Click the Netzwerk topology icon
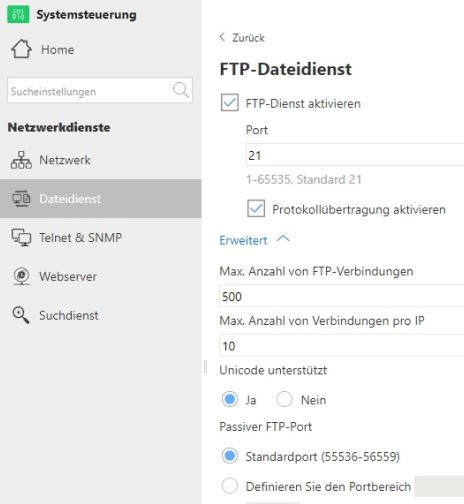 (21, 160)
